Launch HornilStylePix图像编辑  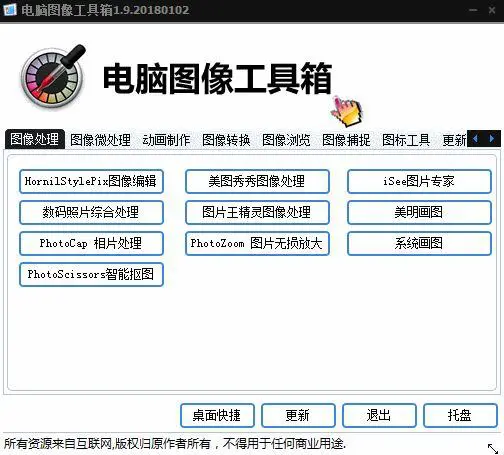(x=91, y=181)
